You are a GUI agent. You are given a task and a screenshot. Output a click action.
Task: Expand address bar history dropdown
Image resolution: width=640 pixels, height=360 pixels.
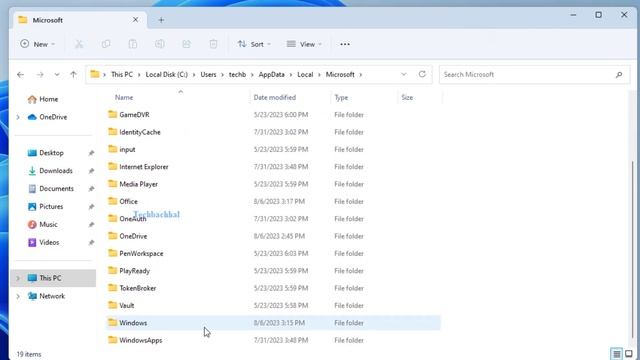[x=404, y=74]
